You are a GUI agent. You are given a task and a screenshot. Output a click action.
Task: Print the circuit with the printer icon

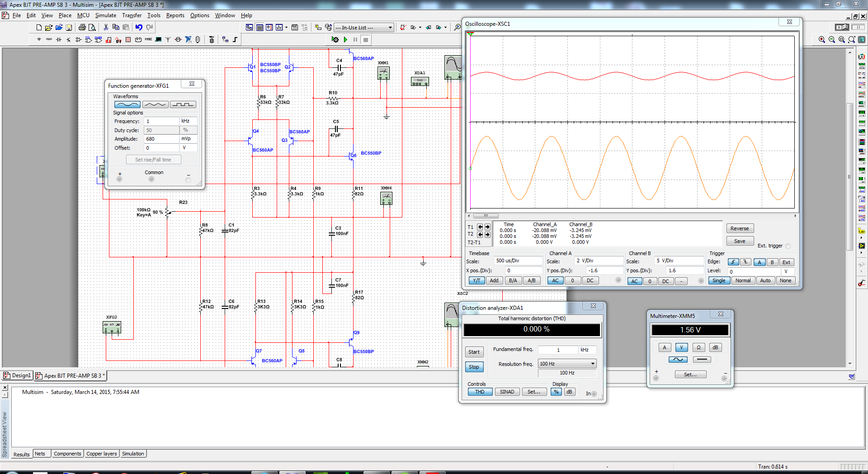click(x=82, y=28)
